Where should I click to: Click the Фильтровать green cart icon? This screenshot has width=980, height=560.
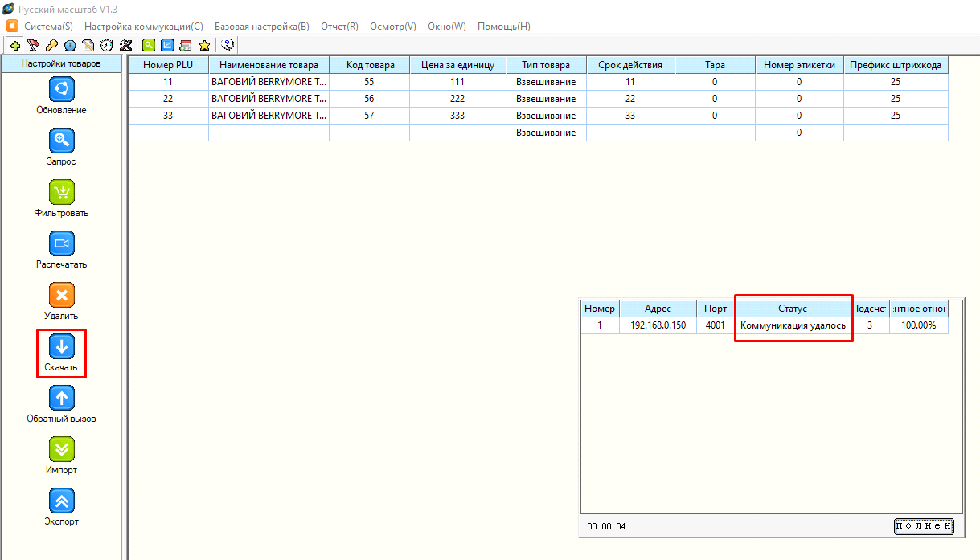[x=62, y=192]
